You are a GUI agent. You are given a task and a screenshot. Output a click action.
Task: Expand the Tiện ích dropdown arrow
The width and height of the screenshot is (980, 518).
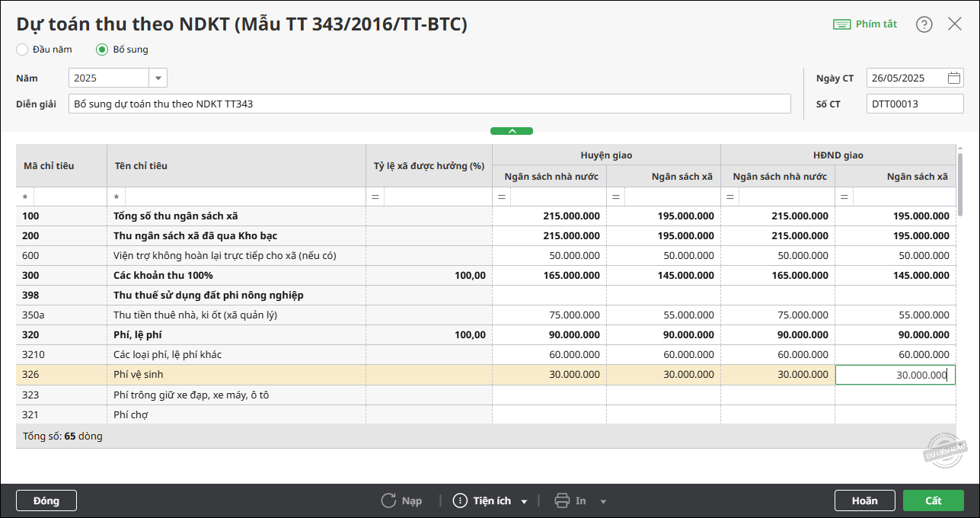pyautogui.click(x=524, y=501)
